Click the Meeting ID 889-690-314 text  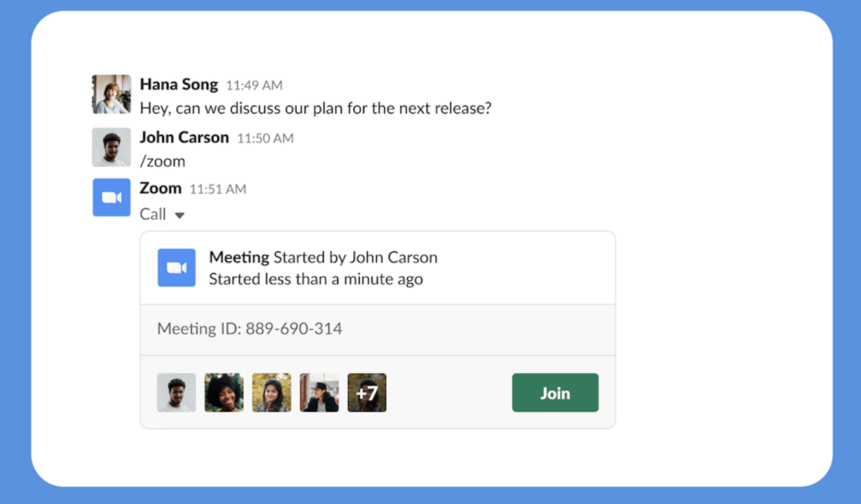tap(250, 328)
